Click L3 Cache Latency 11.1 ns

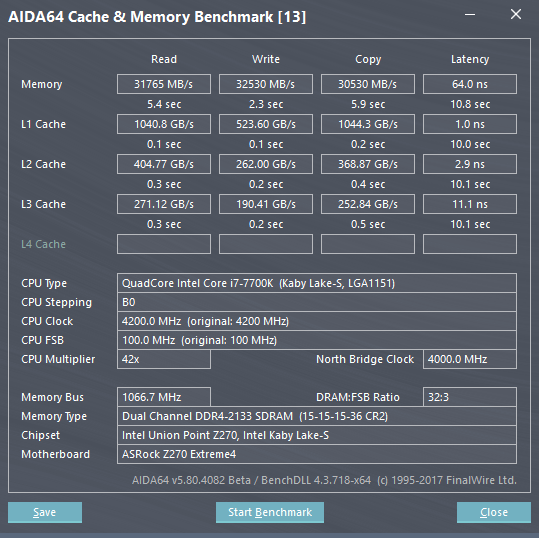coord(470,204)
